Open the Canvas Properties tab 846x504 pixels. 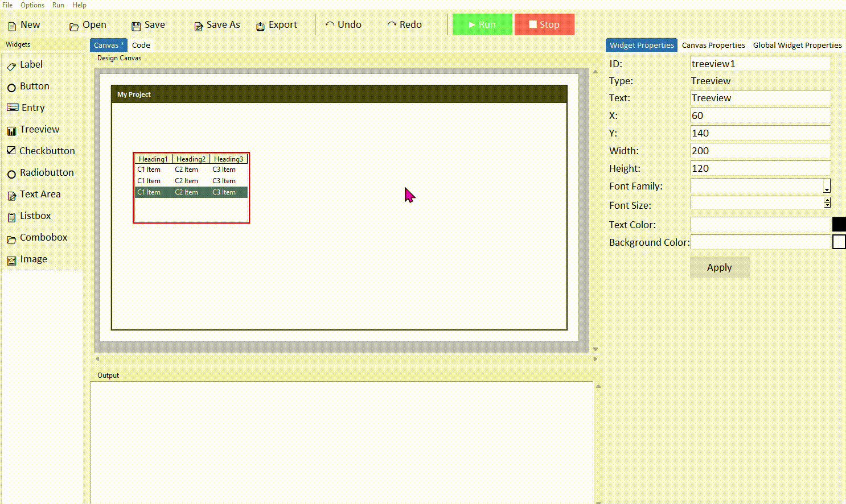713,45
